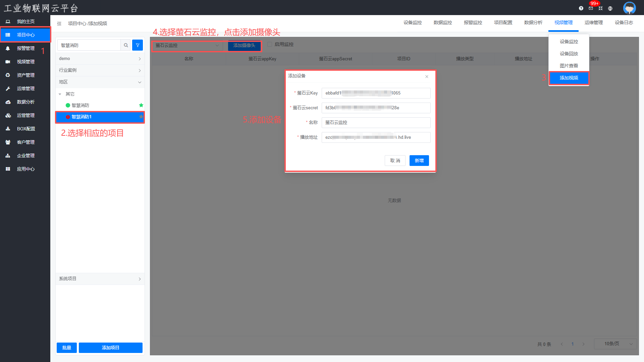Viewport: 644px width, 362px height.
Task: Collapse sidebar with the hamburger icon
Action: click(59, 23)
